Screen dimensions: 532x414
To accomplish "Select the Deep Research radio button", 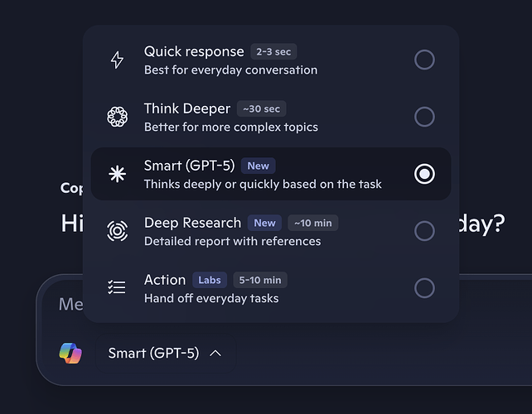I will 423,231.
